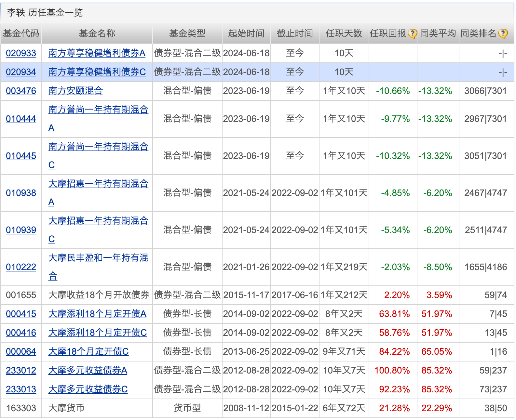
Task: Click fund code 010444 link
Action: tap(21, 119)
